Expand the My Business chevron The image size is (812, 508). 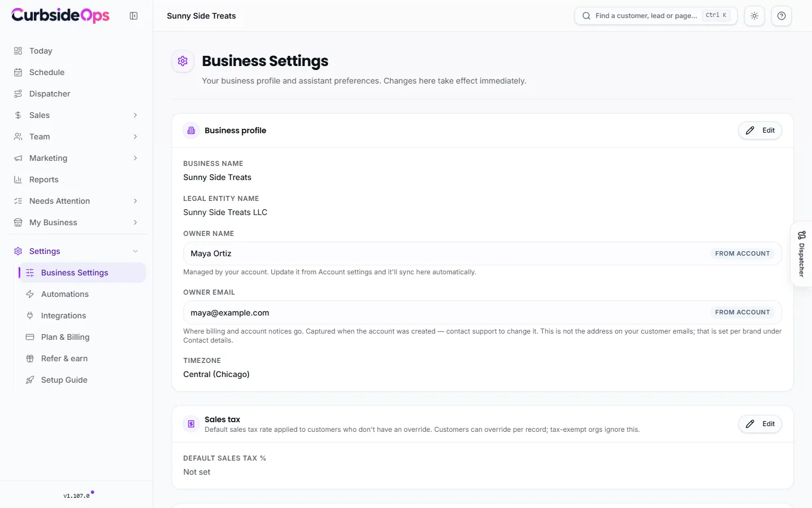[135, 222]
